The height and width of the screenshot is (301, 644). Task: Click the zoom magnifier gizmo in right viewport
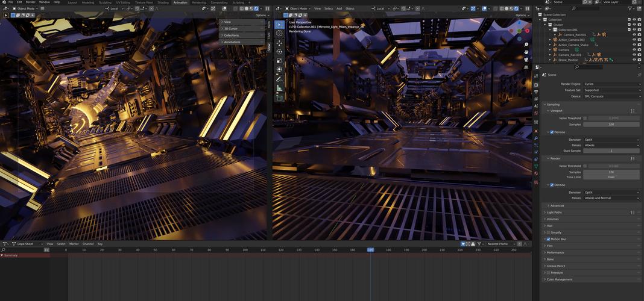pyautogui.click(x=526, y=45)
